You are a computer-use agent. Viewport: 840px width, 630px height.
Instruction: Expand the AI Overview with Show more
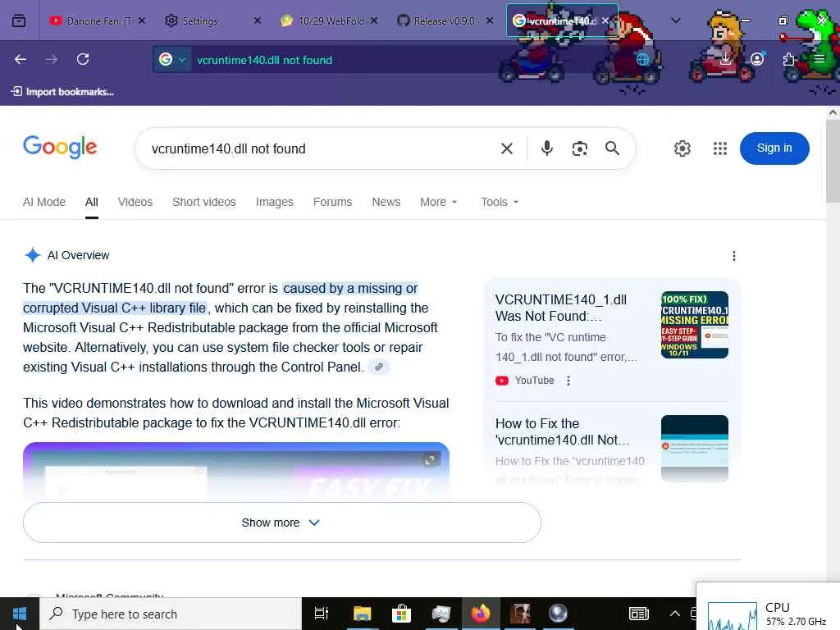coord(282,523)
